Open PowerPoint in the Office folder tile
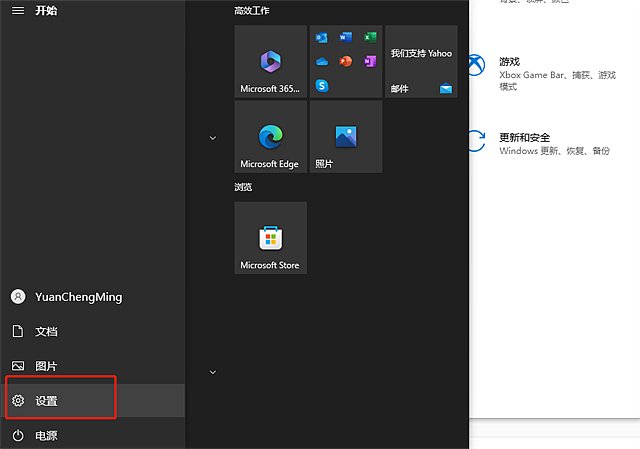This screenshot has width=640, height=449. tap(346, 61)
